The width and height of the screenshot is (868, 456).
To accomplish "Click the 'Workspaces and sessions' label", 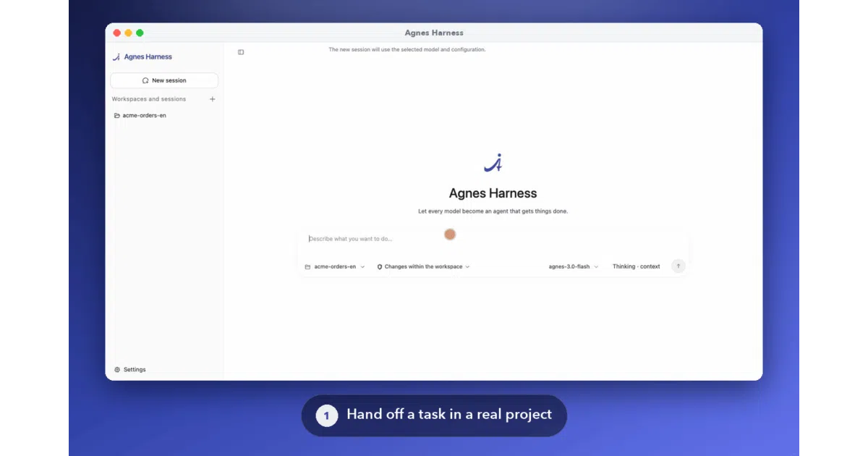I will click(x=149, y=99).
